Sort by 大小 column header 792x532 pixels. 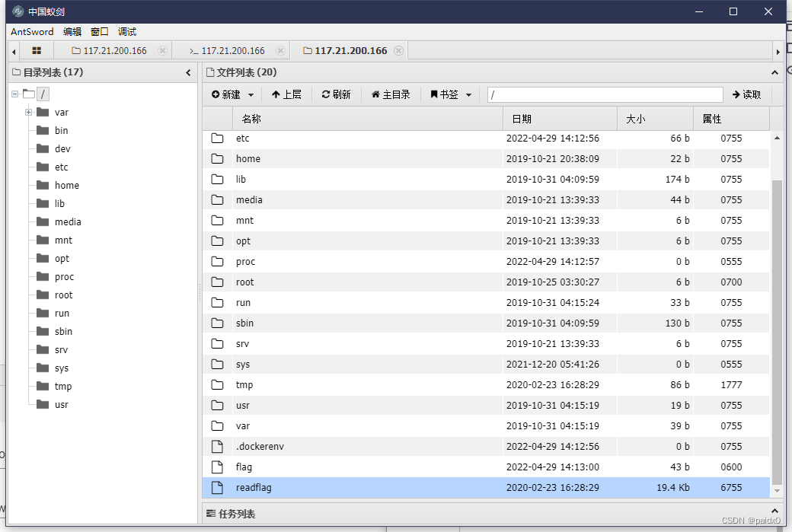655,119
